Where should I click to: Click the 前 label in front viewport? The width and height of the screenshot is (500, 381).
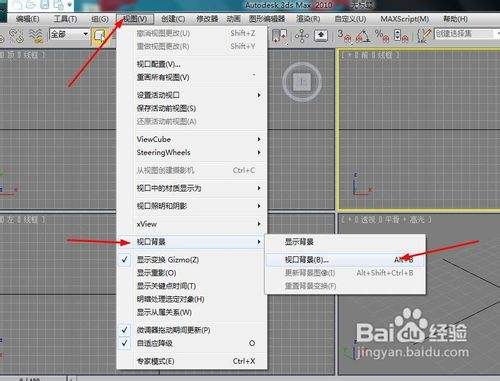click(365, 55)
